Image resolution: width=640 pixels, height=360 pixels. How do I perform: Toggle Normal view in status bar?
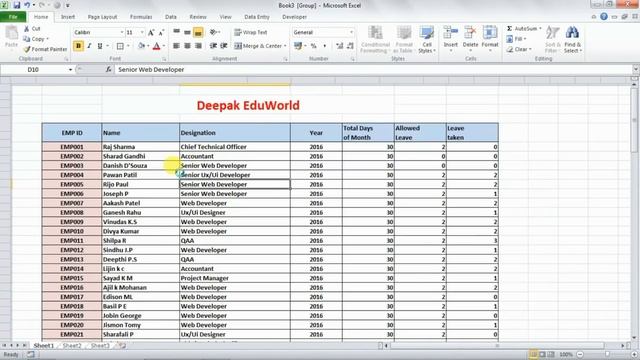pos(533,354)
